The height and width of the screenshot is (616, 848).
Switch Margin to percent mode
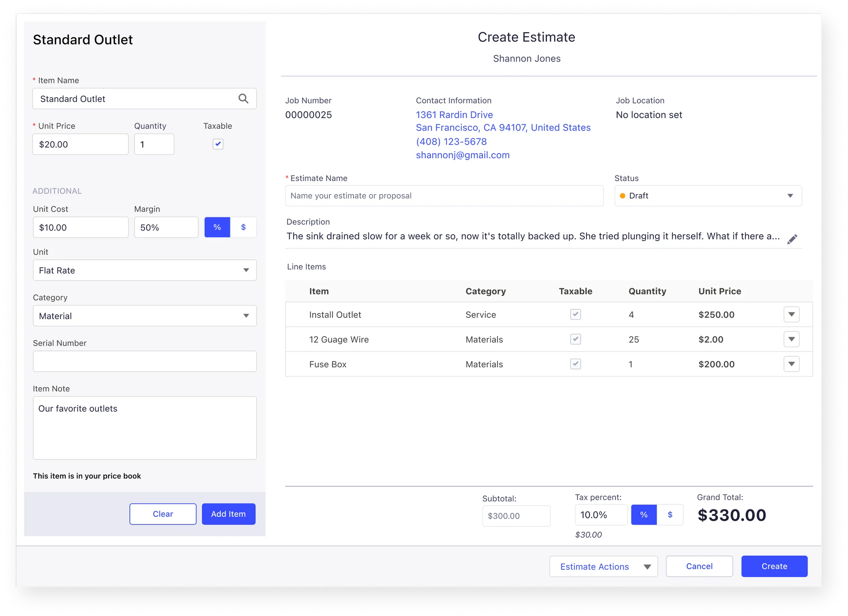click(x=217, y=227)
